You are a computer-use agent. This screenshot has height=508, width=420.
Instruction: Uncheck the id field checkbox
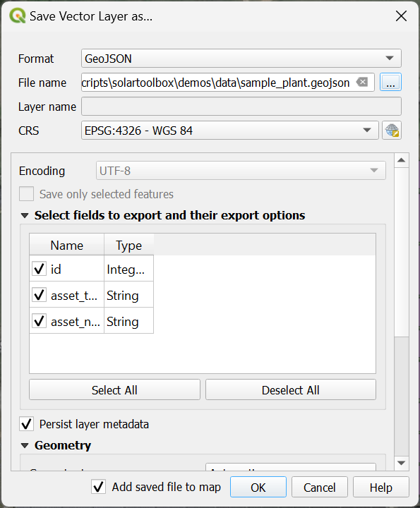[x=40, y=269]
